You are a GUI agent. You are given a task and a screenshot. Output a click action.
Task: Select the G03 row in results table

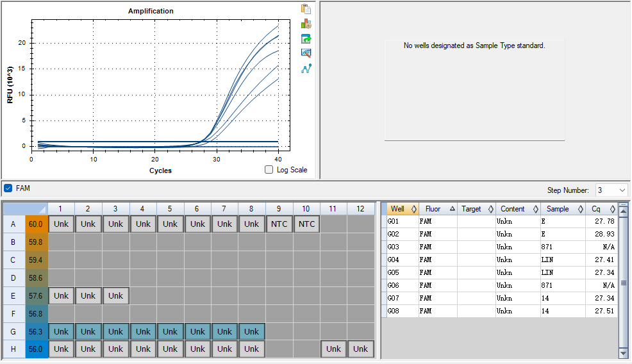click(x=500, y=247)
